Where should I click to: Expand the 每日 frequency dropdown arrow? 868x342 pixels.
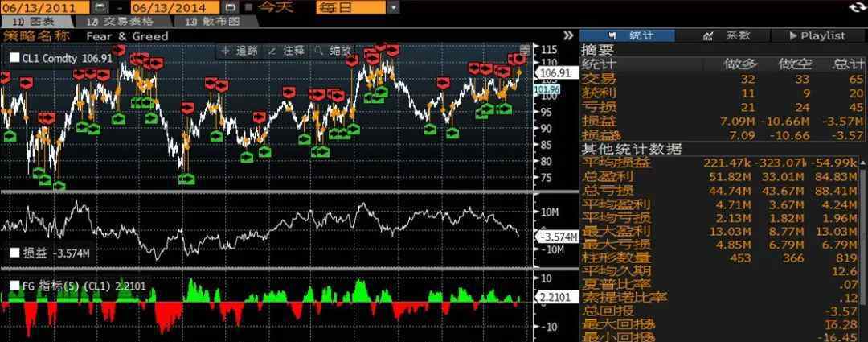pyautogui.click(x=393, y=7)
